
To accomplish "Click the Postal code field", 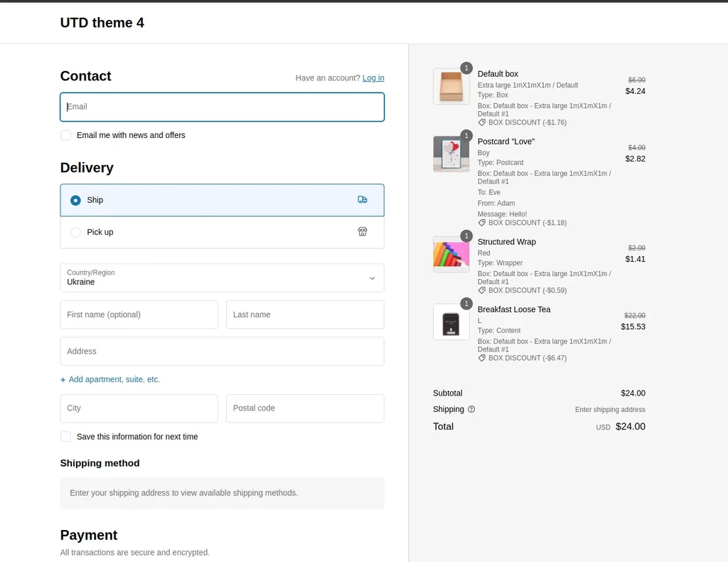I will pyautogui.click(x=305, y=408).
